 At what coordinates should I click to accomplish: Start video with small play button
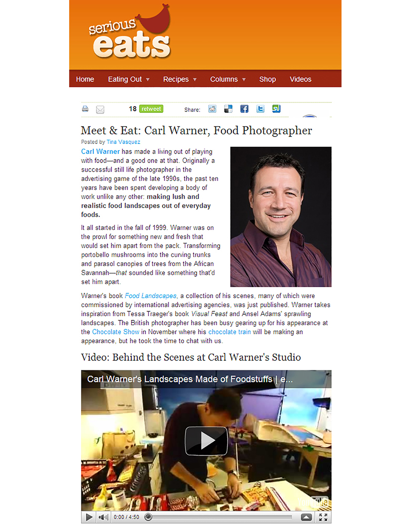89,517
